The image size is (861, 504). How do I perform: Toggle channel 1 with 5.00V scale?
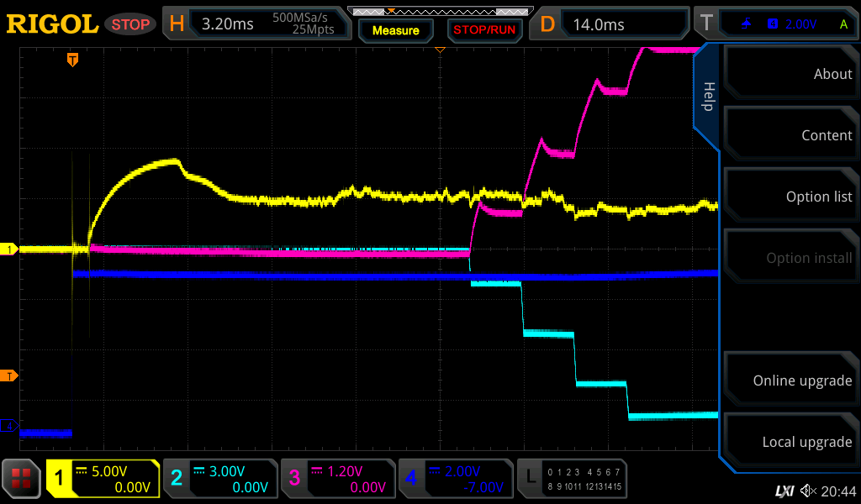click(x=103, y=479)
